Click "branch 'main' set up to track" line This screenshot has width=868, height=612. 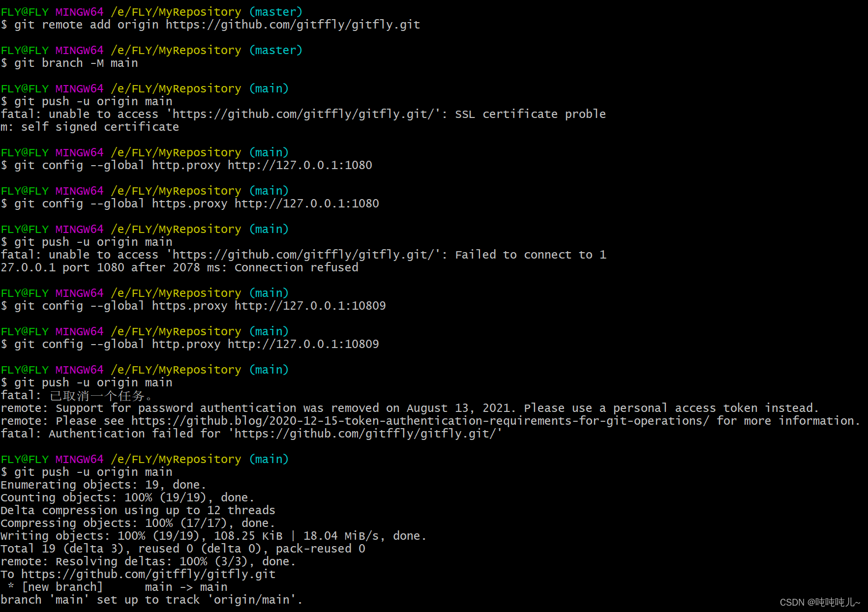click(x=151, y=600)
